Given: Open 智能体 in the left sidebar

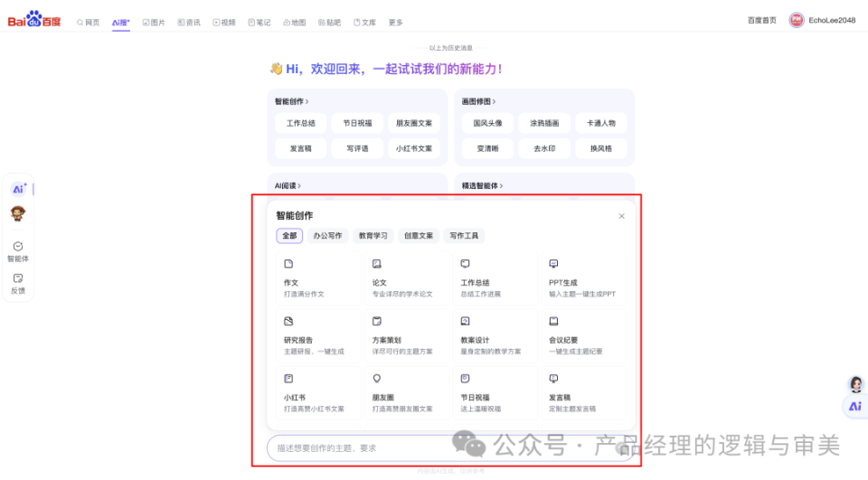Looking at the screenshot, I should tap(18, 252).
